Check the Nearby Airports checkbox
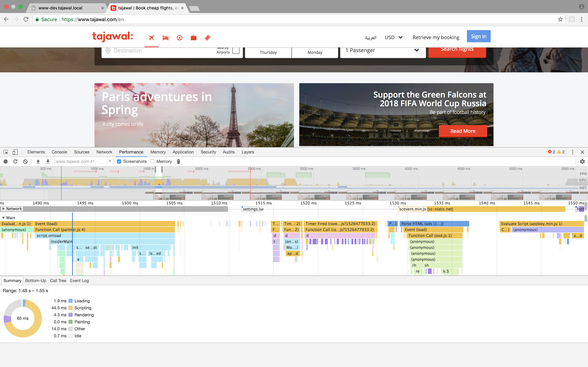This screenshot has height=367, width=588. [236, 50]
